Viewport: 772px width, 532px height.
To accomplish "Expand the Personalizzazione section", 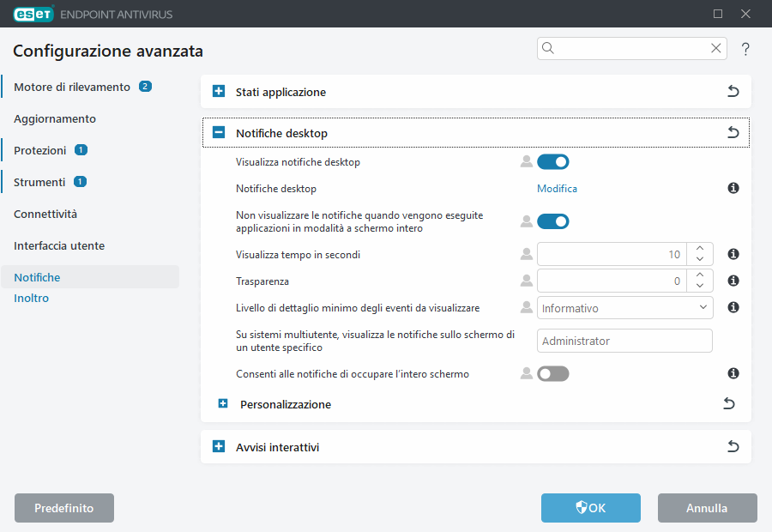I will pos(222,403).
